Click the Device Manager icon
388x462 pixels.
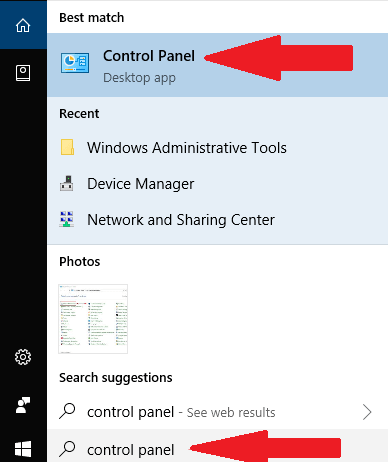click(x=67, y=183)
